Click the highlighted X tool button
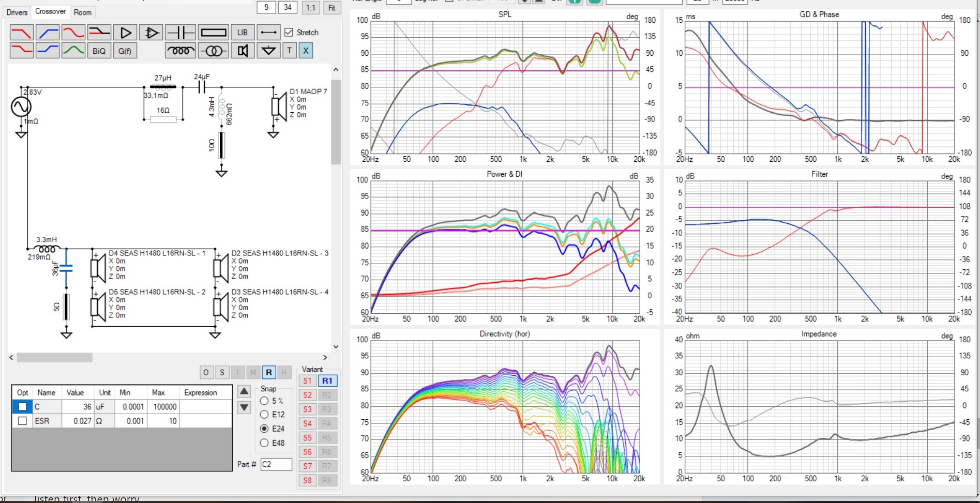This screenshot has width=980, height=503. click(x=306, y=51)
